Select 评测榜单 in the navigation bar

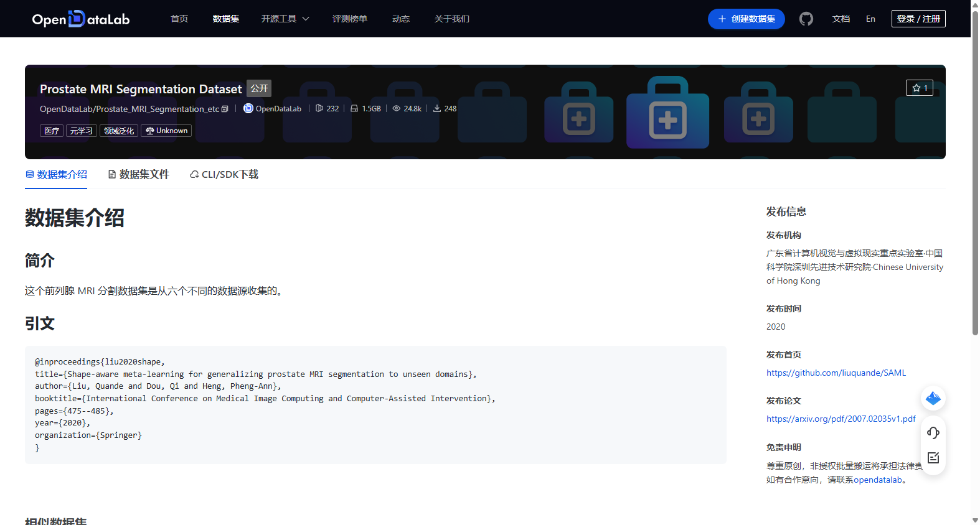click(350, 19)
